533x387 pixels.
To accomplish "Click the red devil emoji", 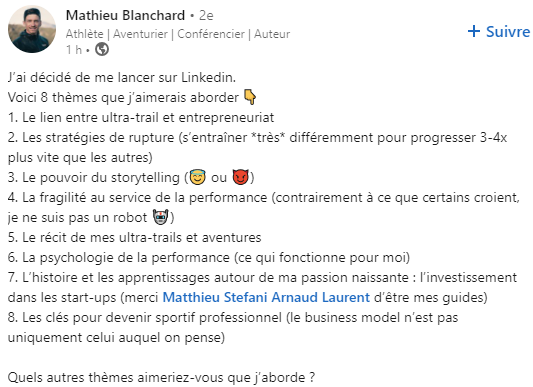I will click(x=241, y=177).
